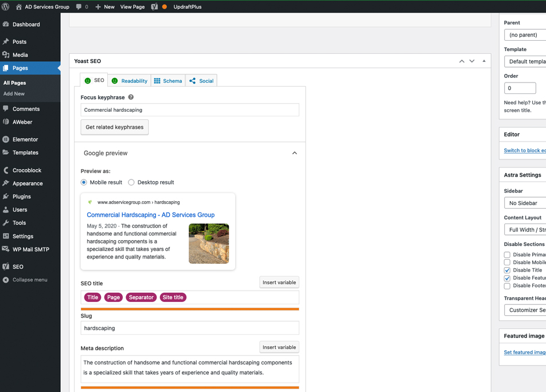
Task: Move Yoast SEO panel up
Action: (462, 61)
